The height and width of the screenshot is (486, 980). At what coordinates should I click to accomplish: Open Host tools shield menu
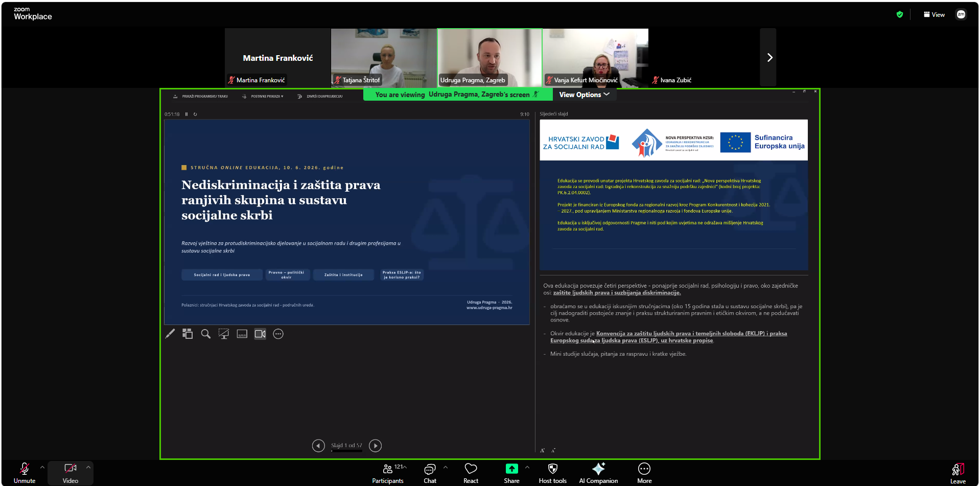(553, 473)
